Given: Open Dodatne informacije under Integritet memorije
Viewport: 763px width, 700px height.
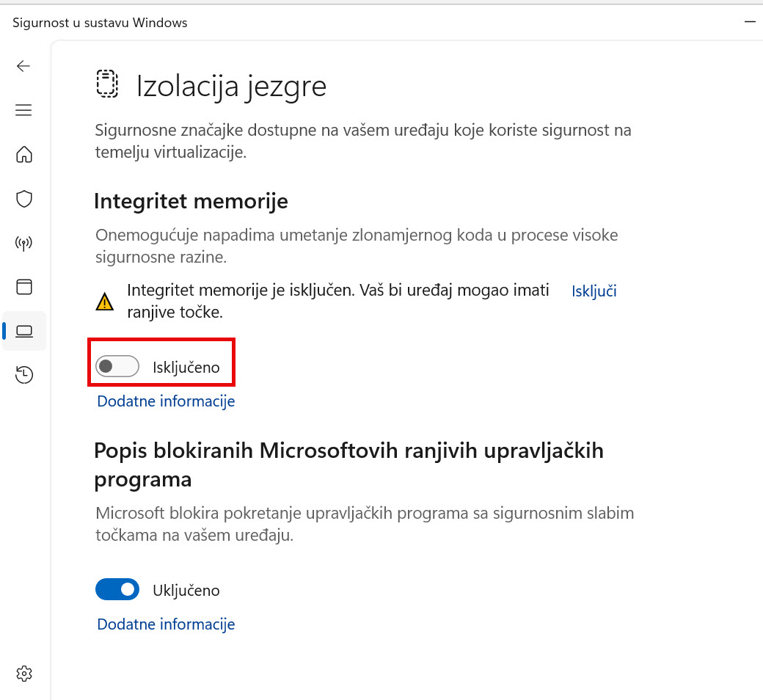Looking at the screenshot, I should tap(166, 401).
